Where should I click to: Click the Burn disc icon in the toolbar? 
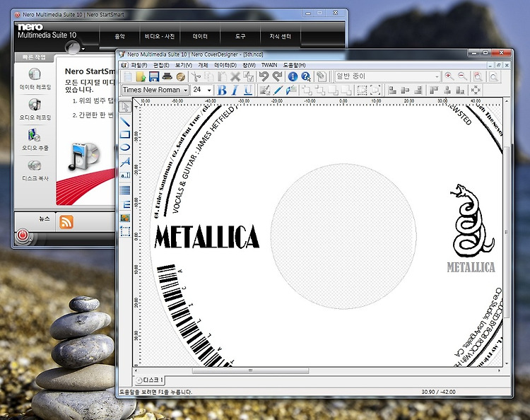[180, 76]
